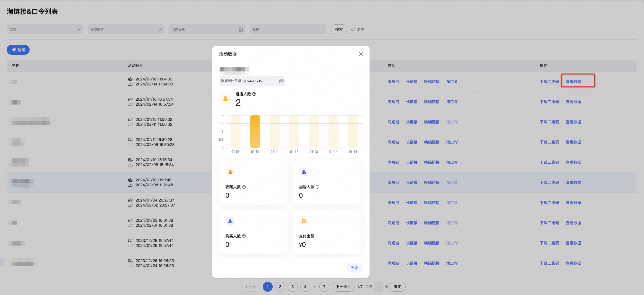This screenshot has height=295, width=644.
Task: Click the current page 1 button
Action: pos(267,287)
